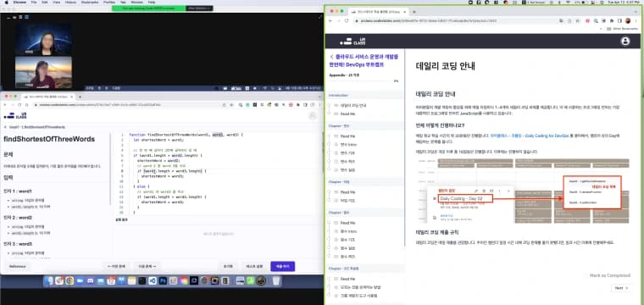Click the Next button on the lesson page
The image size is (644, 305).
621,288
